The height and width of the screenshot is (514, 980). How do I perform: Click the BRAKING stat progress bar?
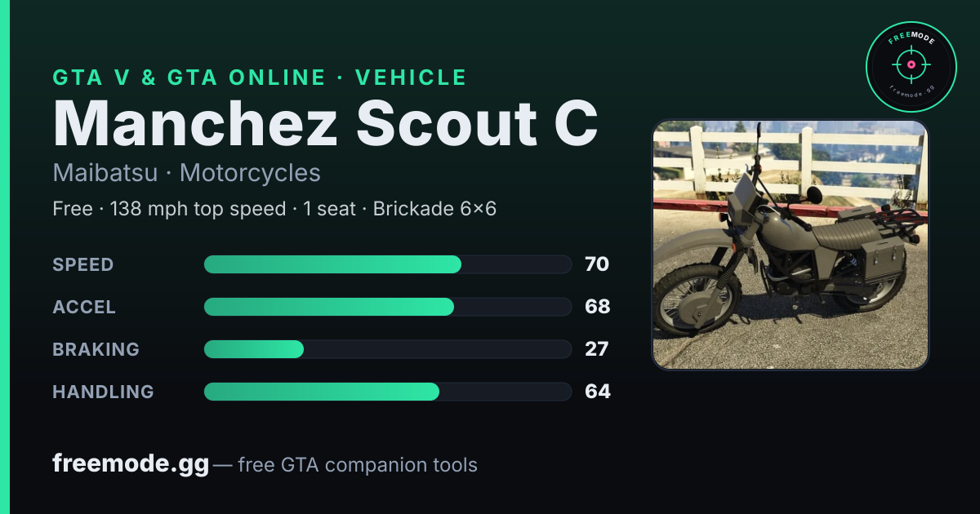click(387, 349)
